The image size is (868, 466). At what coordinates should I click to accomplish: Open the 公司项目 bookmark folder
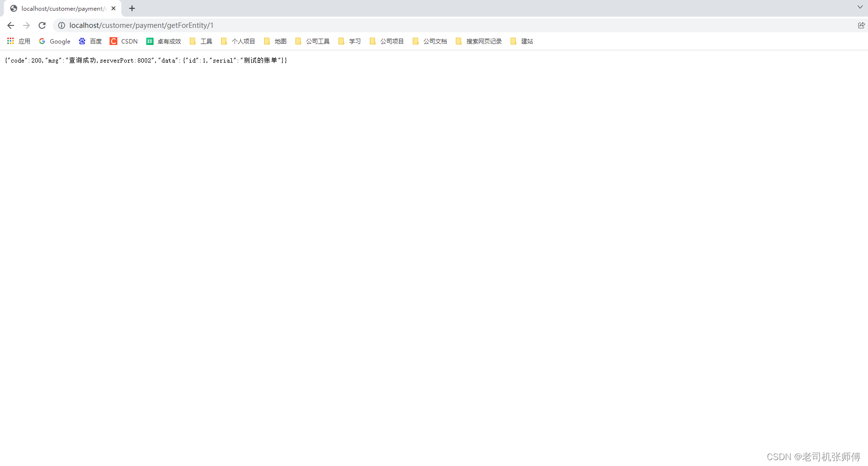pos(387,41)
